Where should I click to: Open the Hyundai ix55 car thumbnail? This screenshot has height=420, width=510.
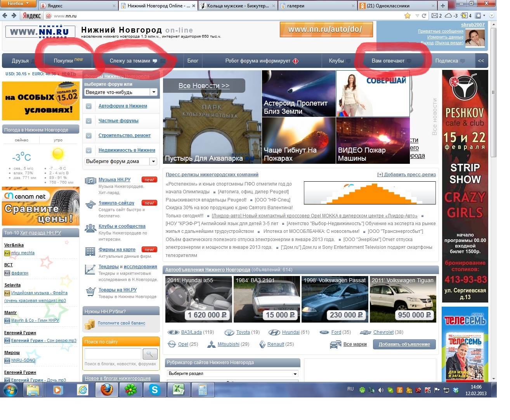pos(199,299)
